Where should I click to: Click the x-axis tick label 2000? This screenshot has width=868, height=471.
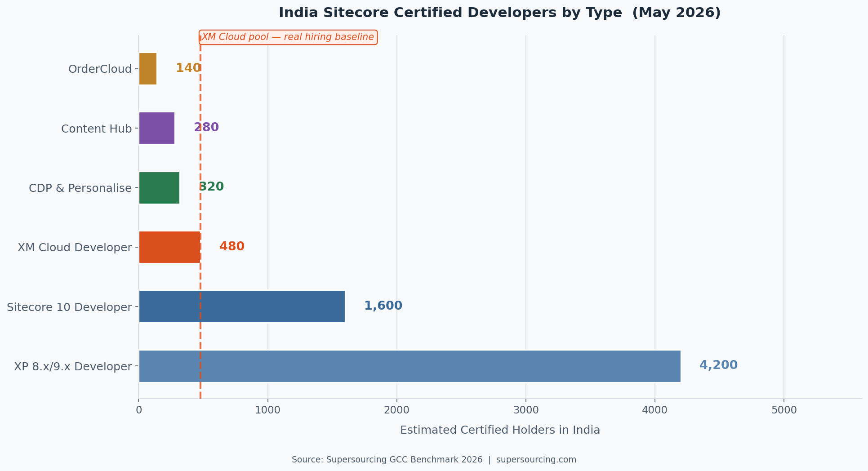tap(397, 410)
